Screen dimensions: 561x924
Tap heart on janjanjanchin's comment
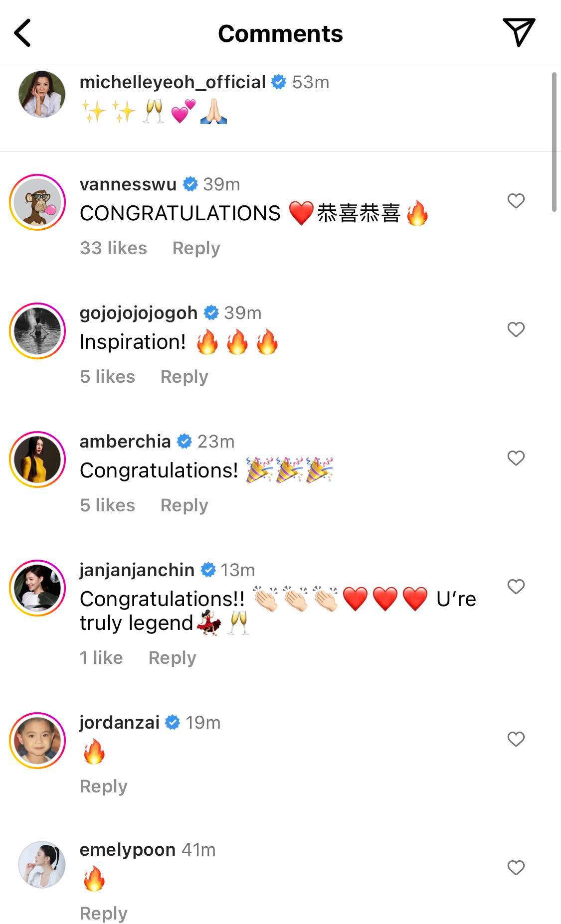[516, 587]
